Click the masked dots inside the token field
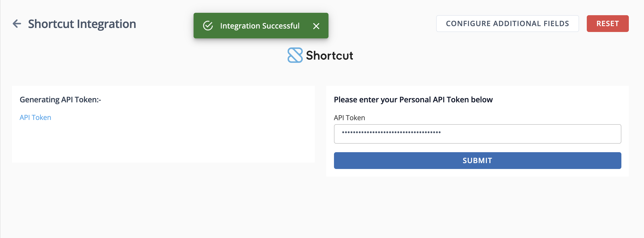The image size is (644, 238). pos(391,132)
